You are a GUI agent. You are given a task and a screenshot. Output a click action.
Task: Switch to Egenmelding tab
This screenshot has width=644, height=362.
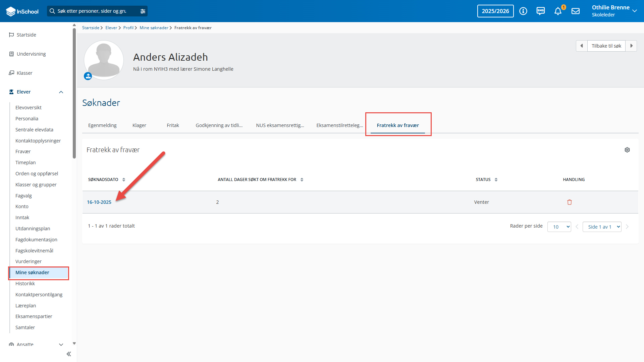tap(102, 125)
